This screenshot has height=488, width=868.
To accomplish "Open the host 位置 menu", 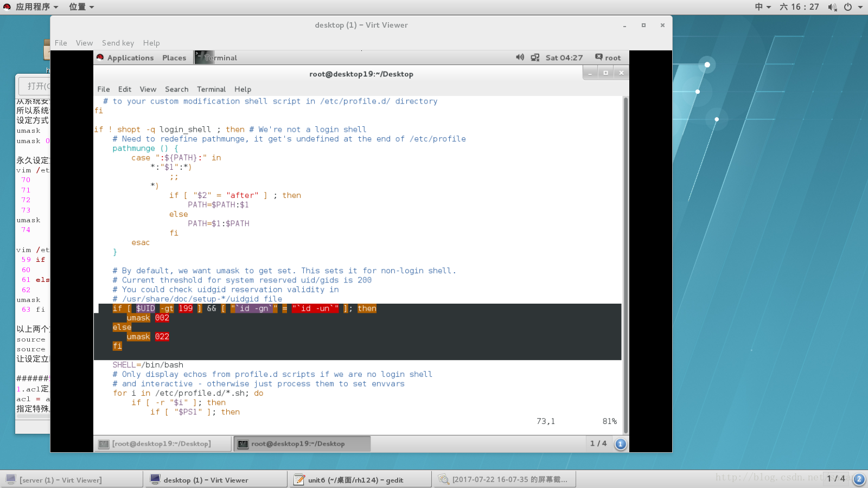I will tap(81, 7).
